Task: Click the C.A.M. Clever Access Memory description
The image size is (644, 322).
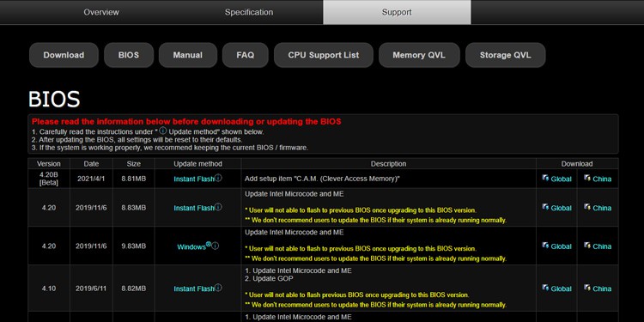Action: pos(322,179)
